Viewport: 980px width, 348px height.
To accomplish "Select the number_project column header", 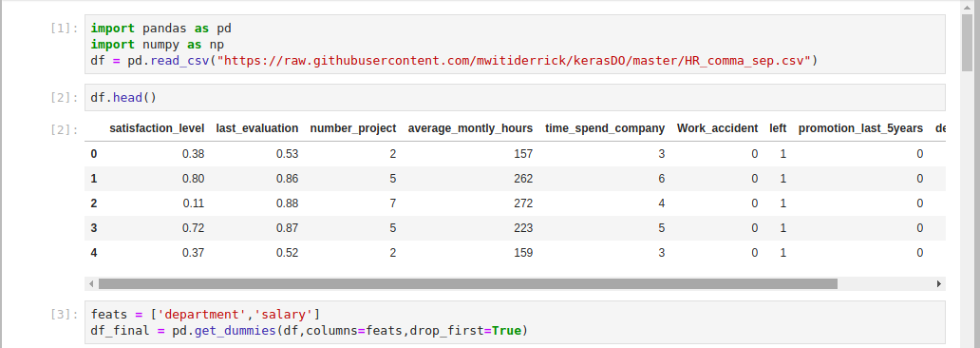I will 353,128.
